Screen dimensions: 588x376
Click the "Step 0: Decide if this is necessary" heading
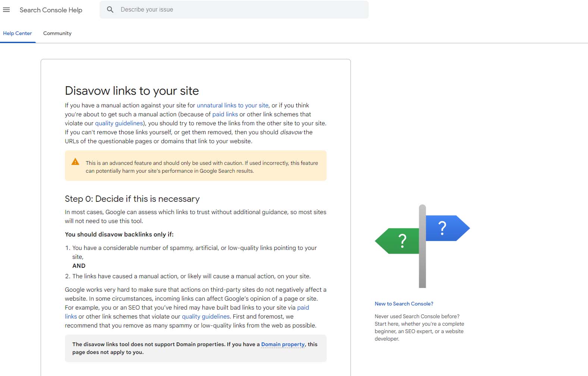132,199
